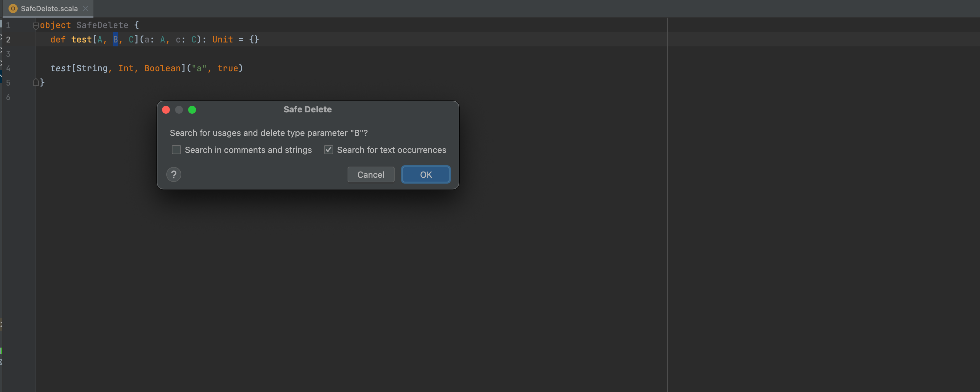Image resolution: width=980 pixels, height=392 pixels.
Task: Disable Search for text occurrences checkbox
Action: (328, 149)
